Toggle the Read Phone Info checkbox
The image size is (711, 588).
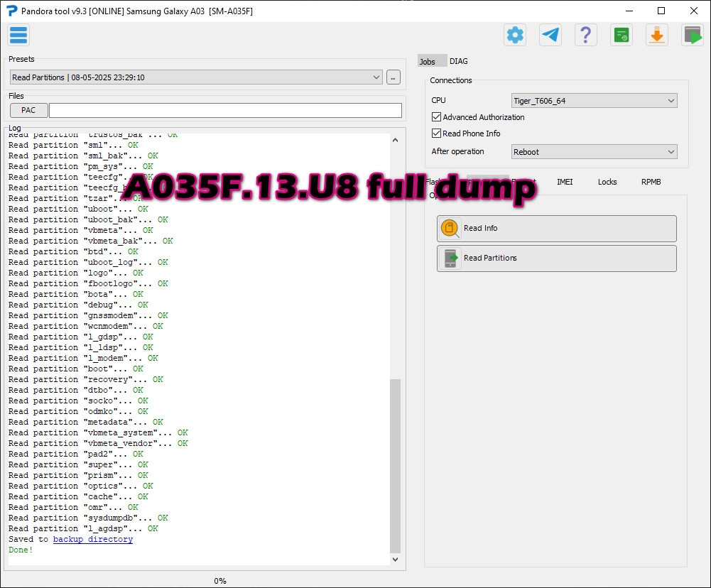coord(437,134)
